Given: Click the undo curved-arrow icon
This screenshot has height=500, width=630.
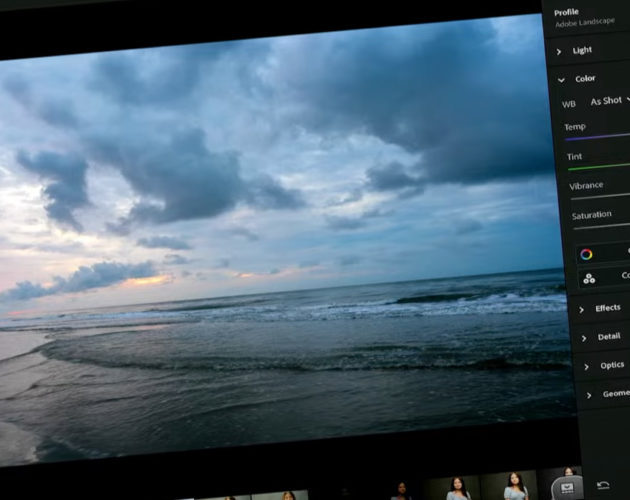Looking at the screenshot, I should [603, 485].
